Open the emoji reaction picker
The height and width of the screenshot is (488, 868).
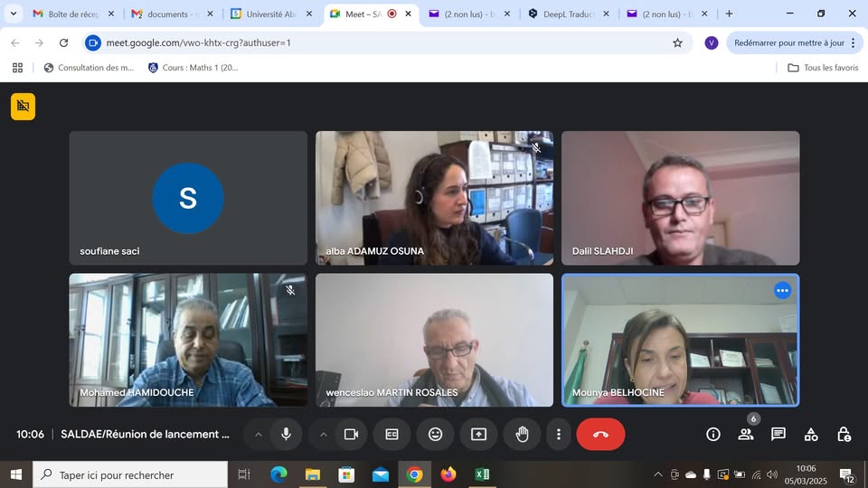[x=435, y=435]
